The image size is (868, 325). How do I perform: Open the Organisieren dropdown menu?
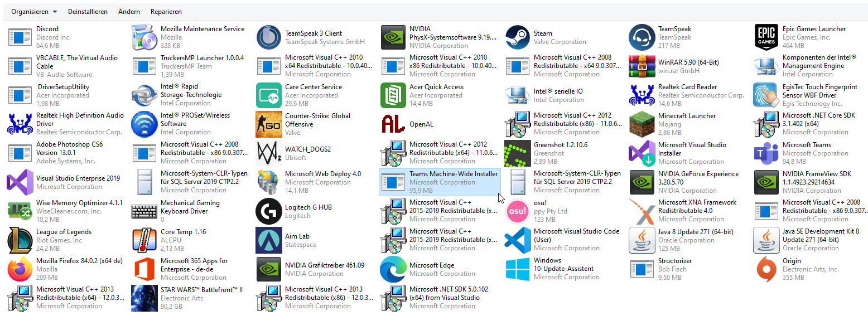point(34,12)
